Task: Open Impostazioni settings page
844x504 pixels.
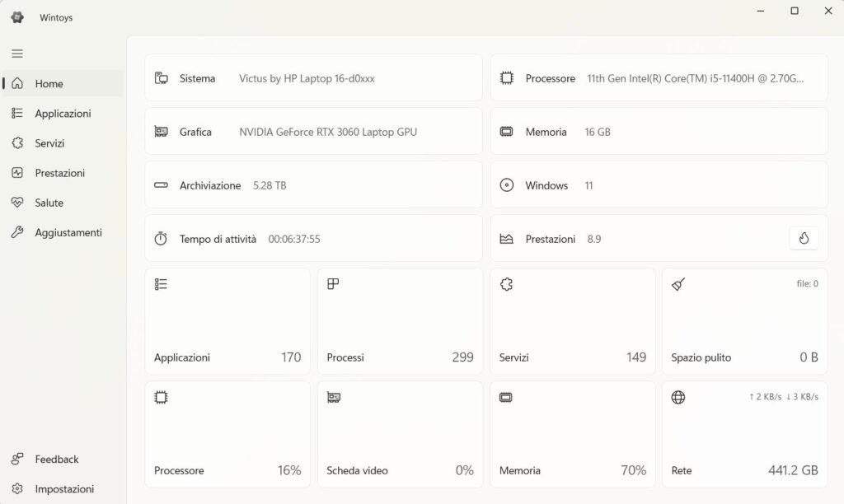Action: 64,488
